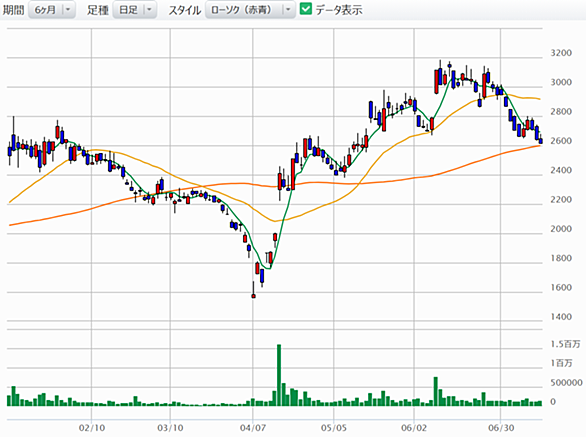Click the データ表示 label text

coord(339,10)
